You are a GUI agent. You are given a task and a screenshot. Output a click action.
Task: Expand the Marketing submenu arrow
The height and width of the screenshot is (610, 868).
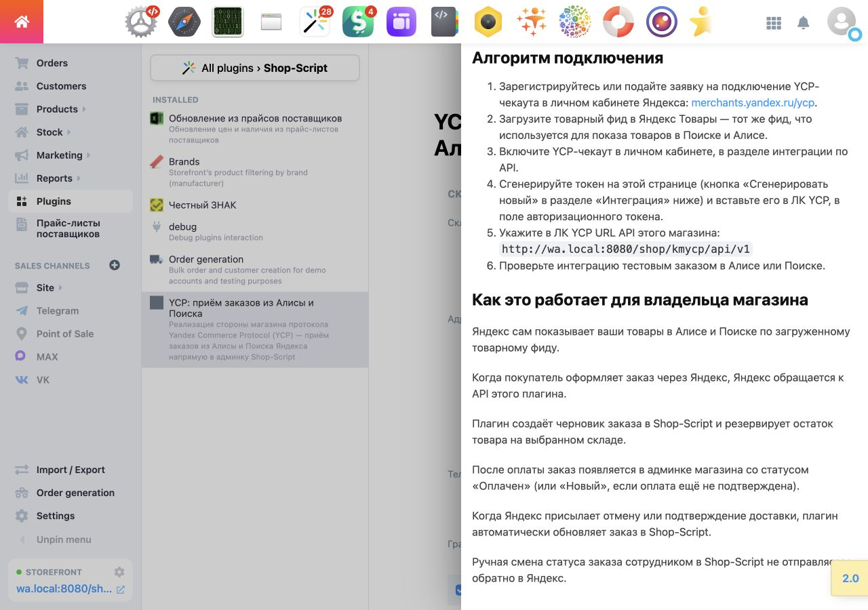pyautogui.click(x=89, y=155)
